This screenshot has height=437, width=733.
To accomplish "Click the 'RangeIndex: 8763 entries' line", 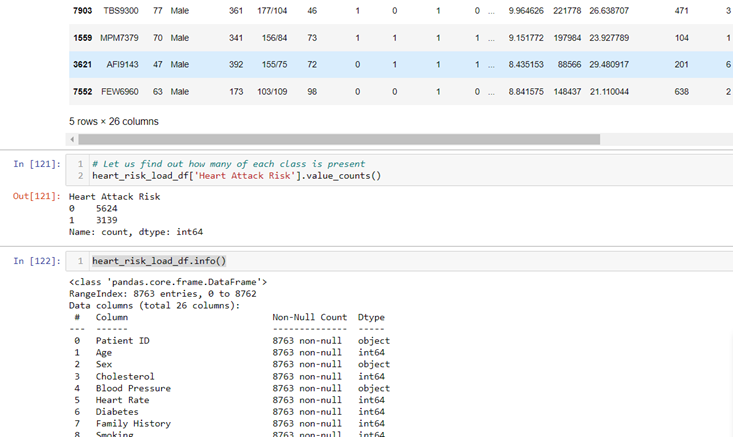I will (163, 294).
